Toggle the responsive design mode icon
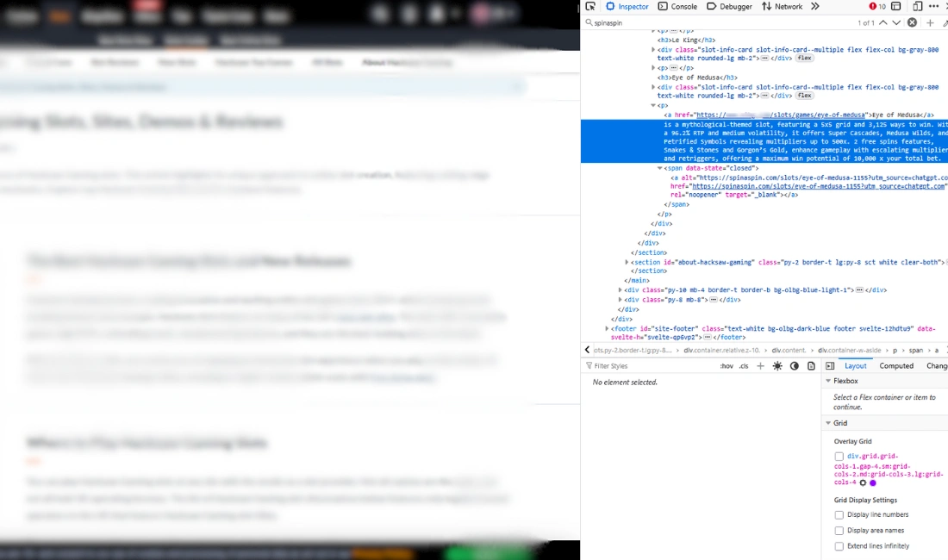The width and height of the screenshot is (948, 560). [x=919, y=7]
